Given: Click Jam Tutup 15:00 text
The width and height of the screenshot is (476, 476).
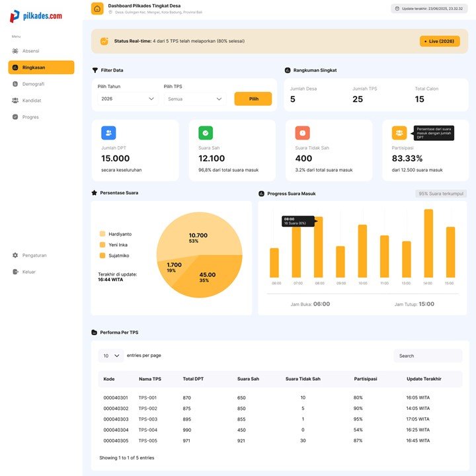Looking at the screenshot, I should tap(414, 304).
